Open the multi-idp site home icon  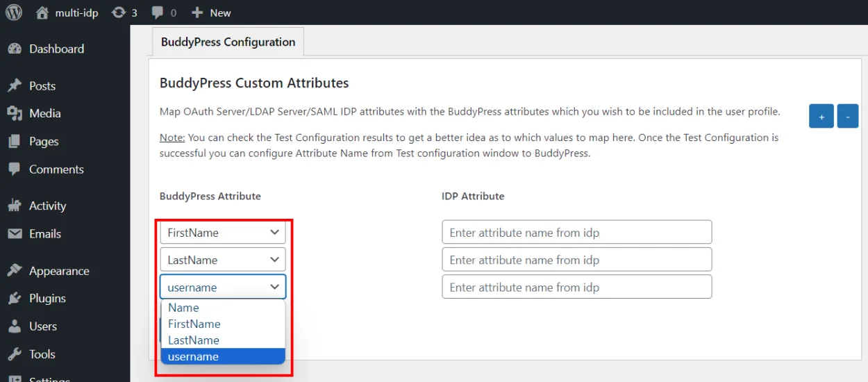(42, 13)
